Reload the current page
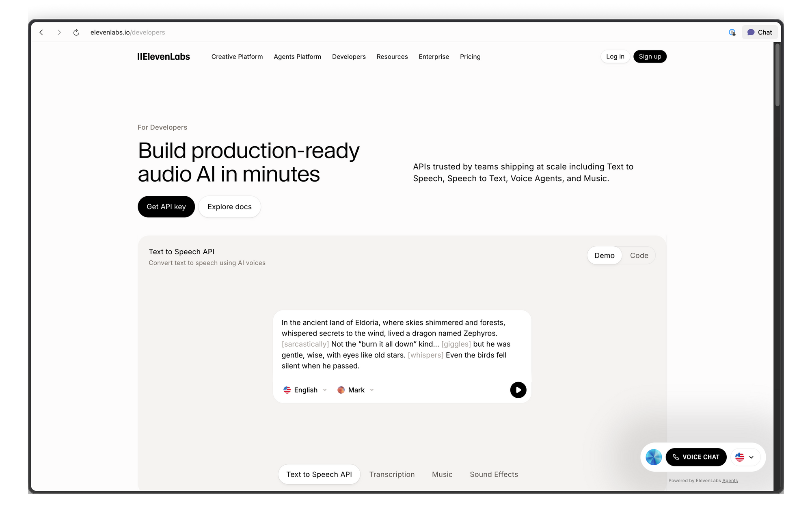 click(76, 32)
